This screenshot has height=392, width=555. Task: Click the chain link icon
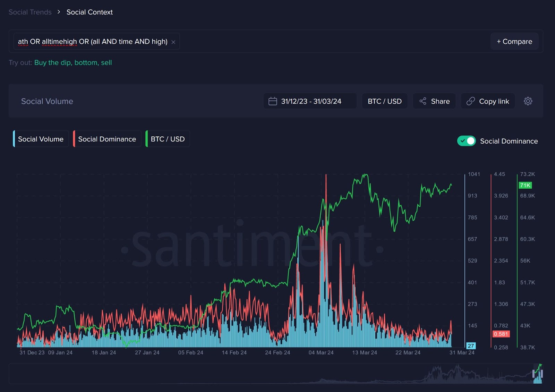(x=471, y=101)
